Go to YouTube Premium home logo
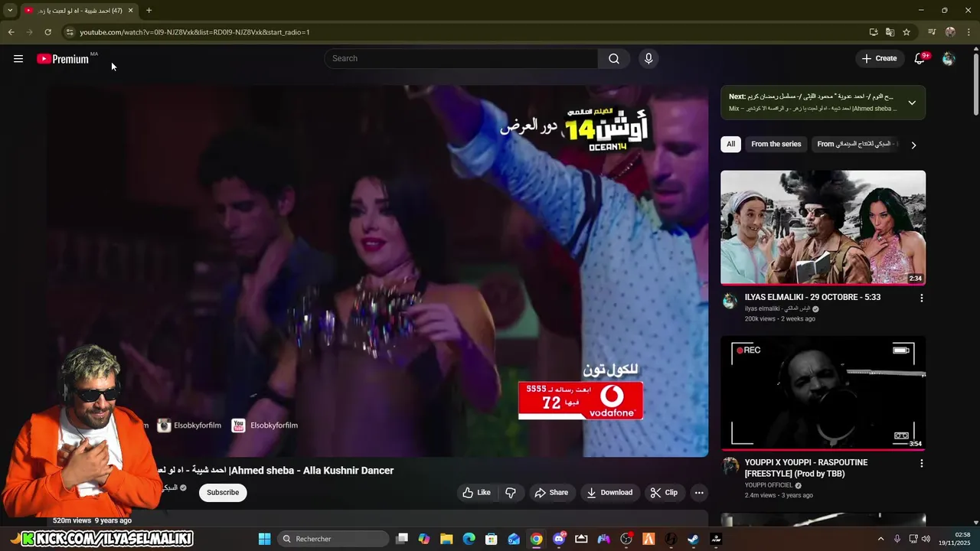 coord(63,59)
